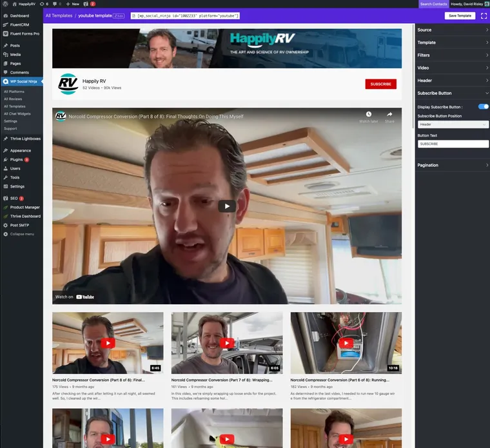Click the WordPress logo in admin bar

point(5,4)
